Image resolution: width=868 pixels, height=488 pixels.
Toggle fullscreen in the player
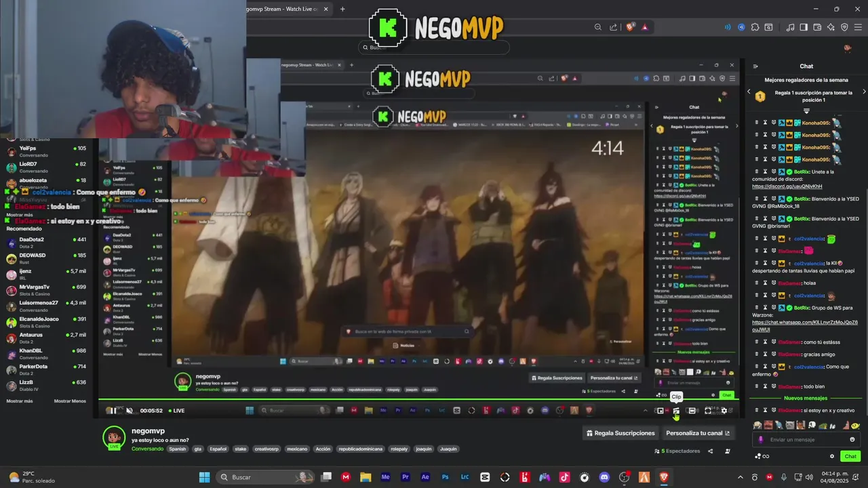coord(708,411)
